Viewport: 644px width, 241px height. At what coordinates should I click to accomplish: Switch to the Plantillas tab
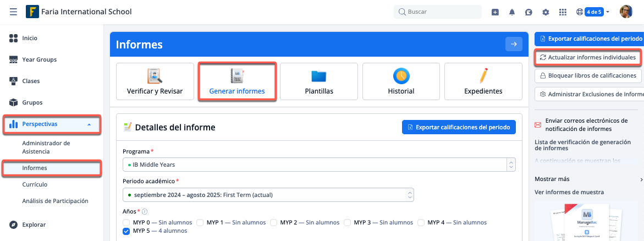[x=319, y=81]
